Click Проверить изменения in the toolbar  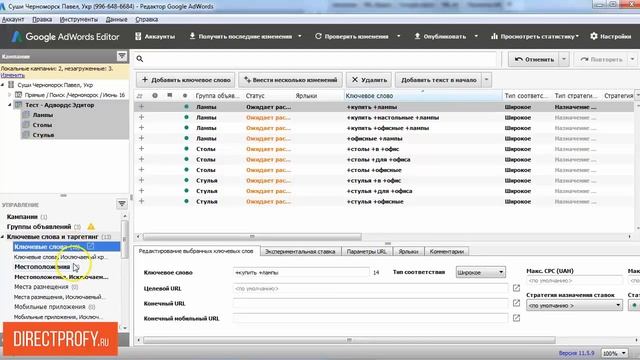(x=352, y=36)
